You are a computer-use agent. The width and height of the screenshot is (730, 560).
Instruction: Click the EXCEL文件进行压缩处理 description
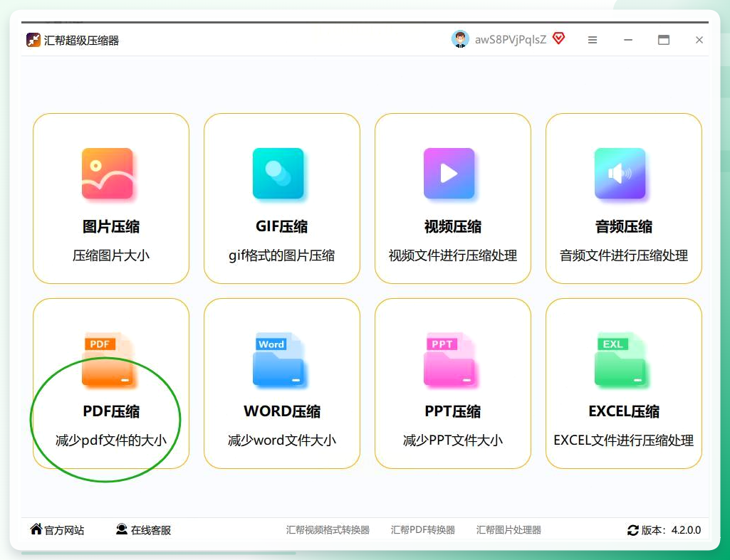coord(623,440)
